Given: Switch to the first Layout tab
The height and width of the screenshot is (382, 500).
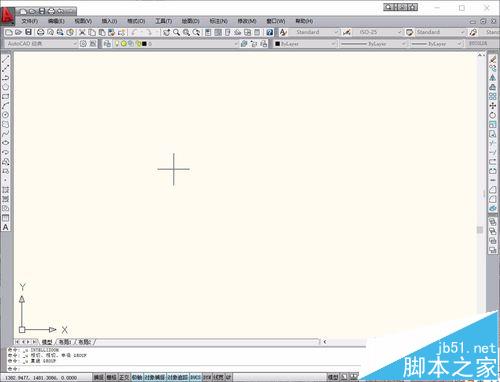Looking at the screenshot, I should 65,342.
